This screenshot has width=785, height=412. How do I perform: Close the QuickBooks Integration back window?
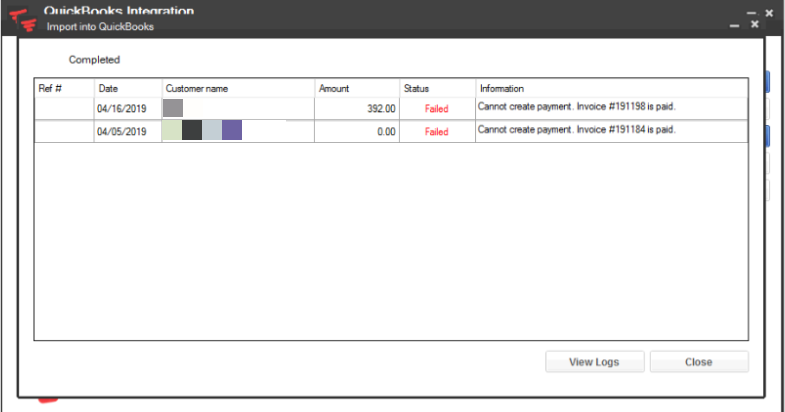tap(769, 13)
